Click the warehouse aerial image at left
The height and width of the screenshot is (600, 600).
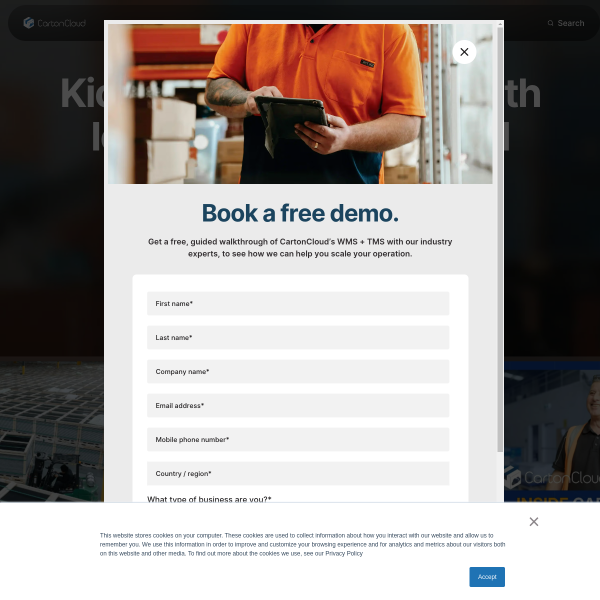click(52, 432)
